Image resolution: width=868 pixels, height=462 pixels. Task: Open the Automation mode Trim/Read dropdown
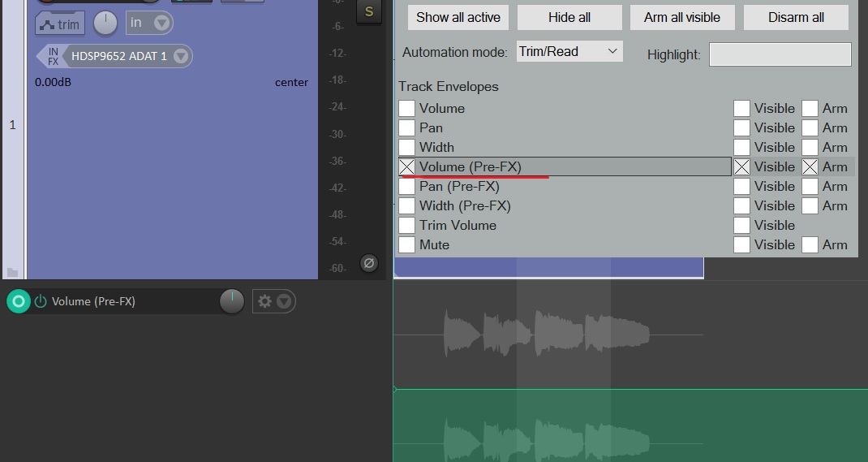[569, 51]
